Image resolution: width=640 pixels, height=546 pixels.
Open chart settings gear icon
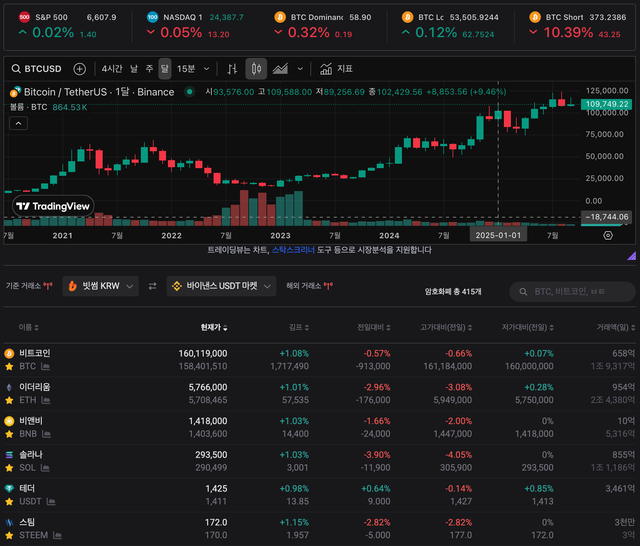point(607,236)
